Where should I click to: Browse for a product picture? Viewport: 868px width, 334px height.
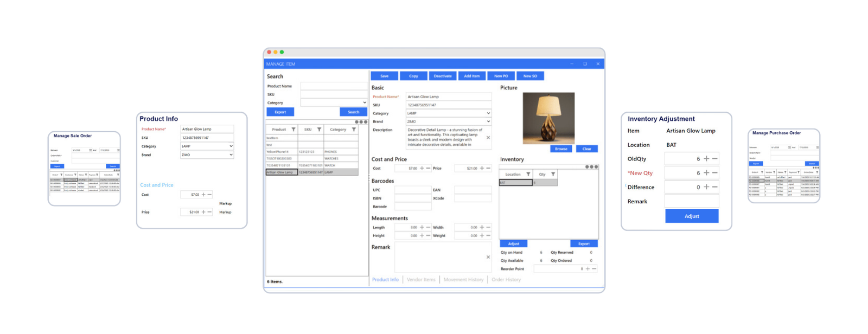click(561, 149)
